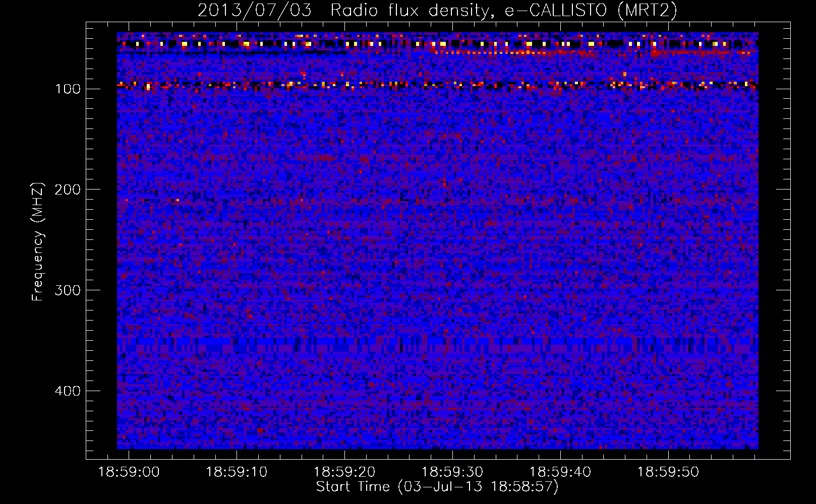Click the 18:59:30 time tick label
The height and width of the screenshot is (504, 816).
(x=452, y=472)
